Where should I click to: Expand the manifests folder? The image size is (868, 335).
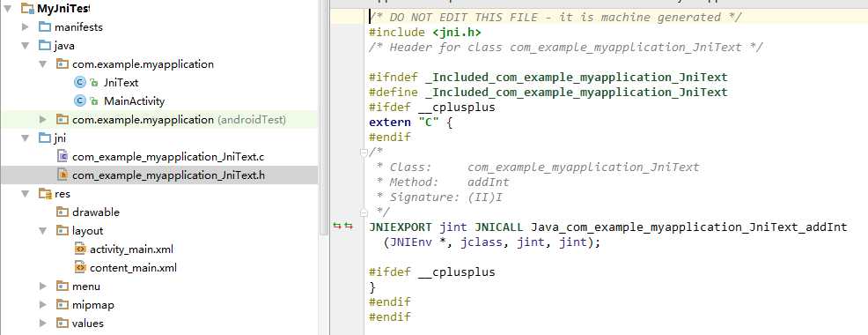25,26
